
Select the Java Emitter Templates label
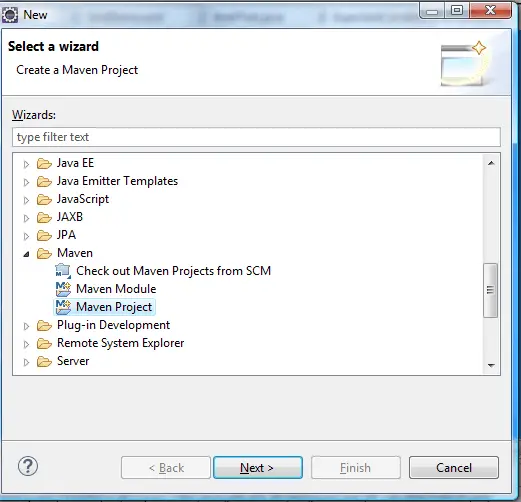coord(117,181)
